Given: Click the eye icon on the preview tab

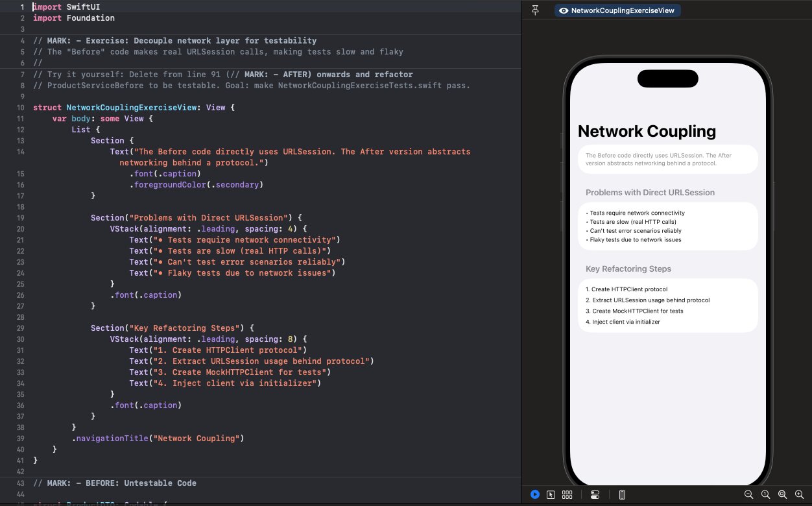Looking at the screenshot, I should (x=563, y=10).
